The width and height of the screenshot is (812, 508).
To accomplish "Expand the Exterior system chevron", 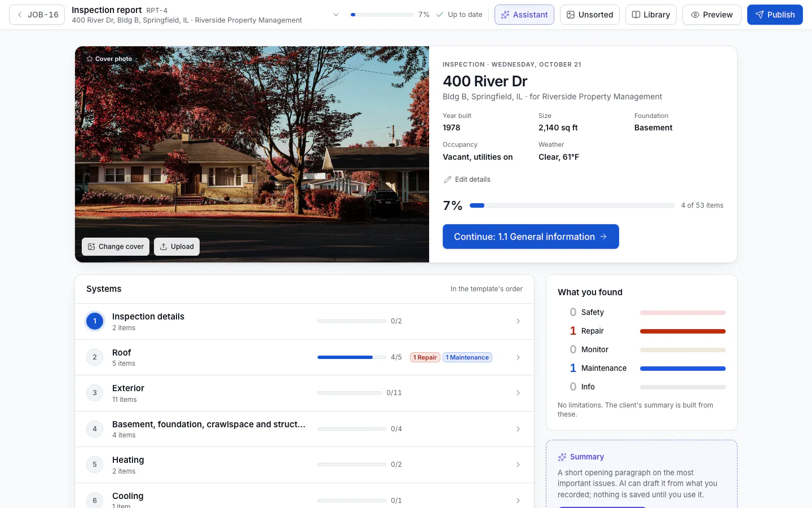I will 518,393.
